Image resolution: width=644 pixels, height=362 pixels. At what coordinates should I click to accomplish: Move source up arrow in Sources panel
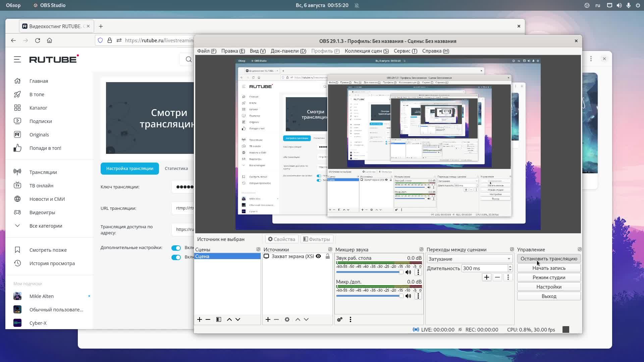(x=298, y=319)
